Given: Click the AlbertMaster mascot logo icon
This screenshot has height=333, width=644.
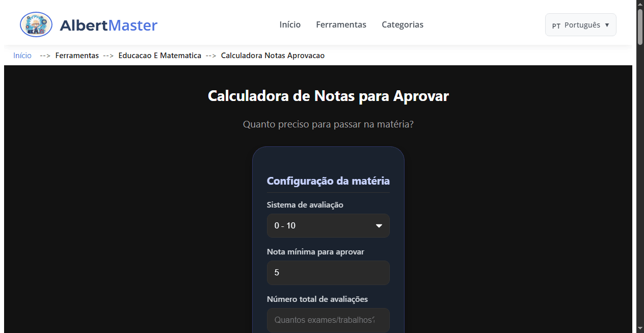Looking at the screenshot, I should tap(36, 24).
